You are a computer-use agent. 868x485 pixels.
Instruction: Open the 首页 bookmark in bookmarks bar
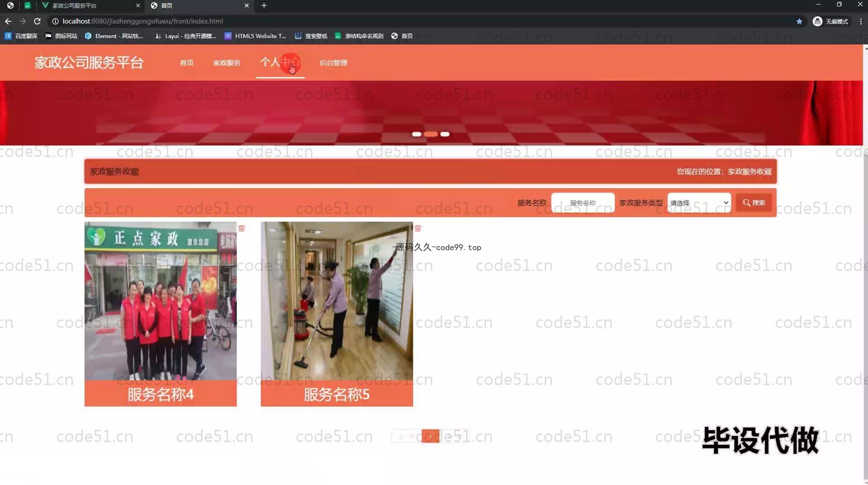click(402, 36)
